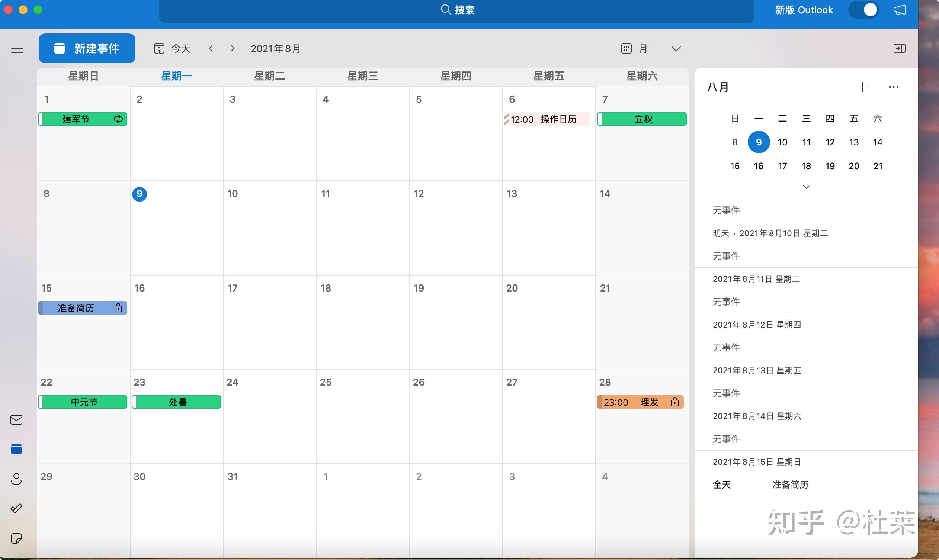Open the mini calendar more options menu
The image size is (939, 560).
pos(893,87)
